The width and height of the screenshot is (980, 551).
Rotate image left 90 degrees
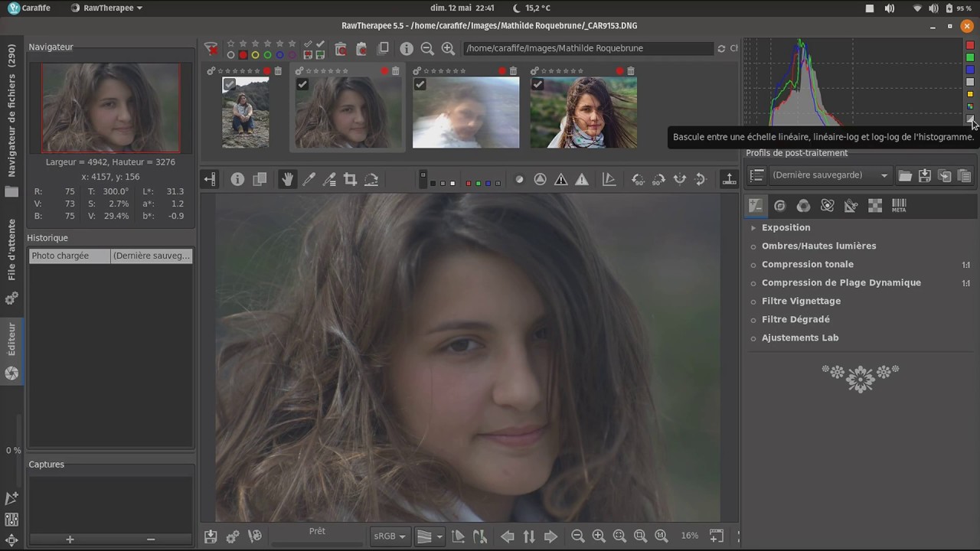pos(638,179)
